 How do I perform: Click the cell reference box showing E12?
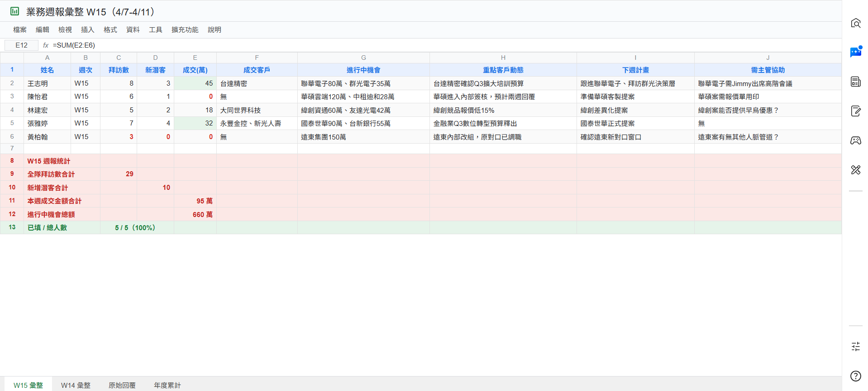pyautogui.click(x=21, y=45)
